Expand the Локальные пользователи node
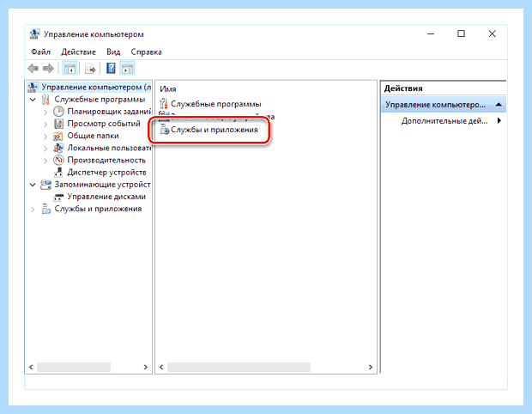The height and width of the screenshot is (414, 532). [45, 149]
